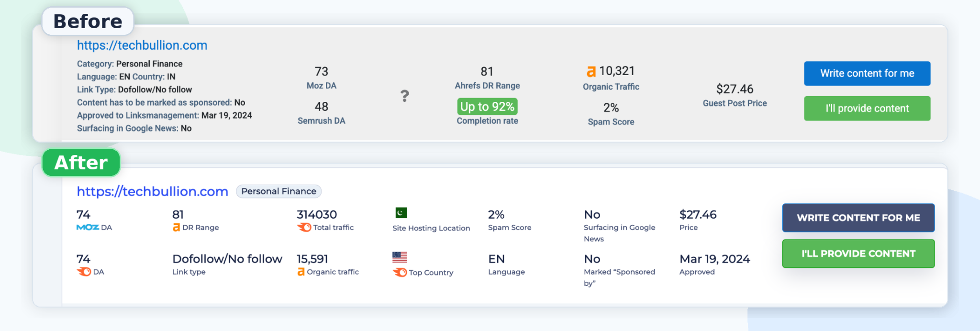Click the 314030 total traffic value
This screenshot has width=980, height=331.
tap(317, 214)
